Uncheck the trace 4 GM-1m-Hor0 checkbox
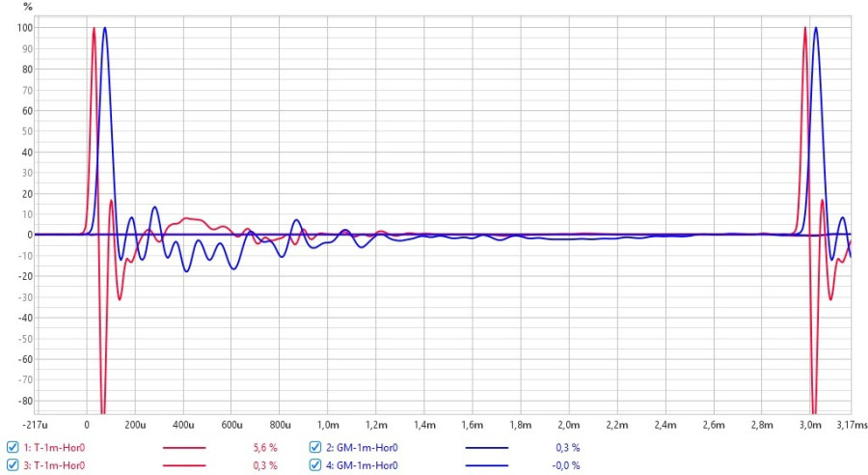Screen dimensions: 868x475 click(x=315, y=465)
